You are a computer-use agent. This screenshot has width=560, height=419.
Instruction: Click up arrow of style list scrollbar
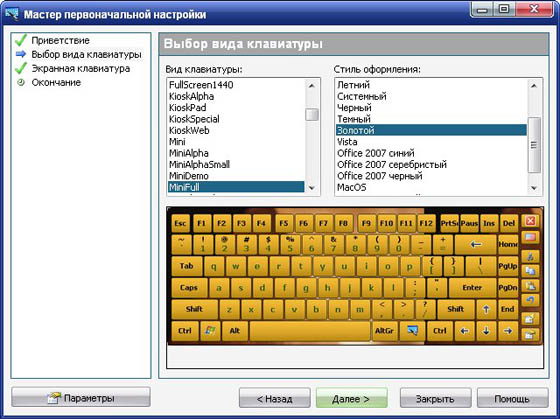(x=534, y=85)
